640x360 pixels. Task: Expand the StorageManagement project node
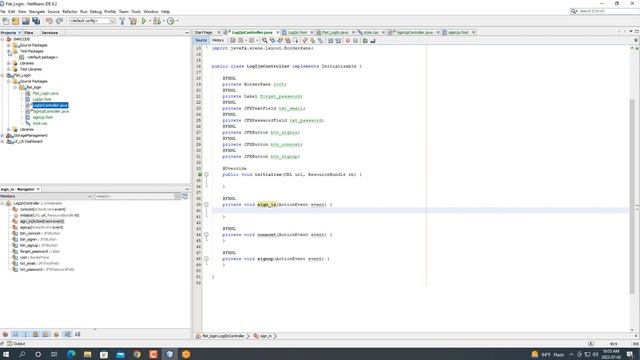click(2, 136)
